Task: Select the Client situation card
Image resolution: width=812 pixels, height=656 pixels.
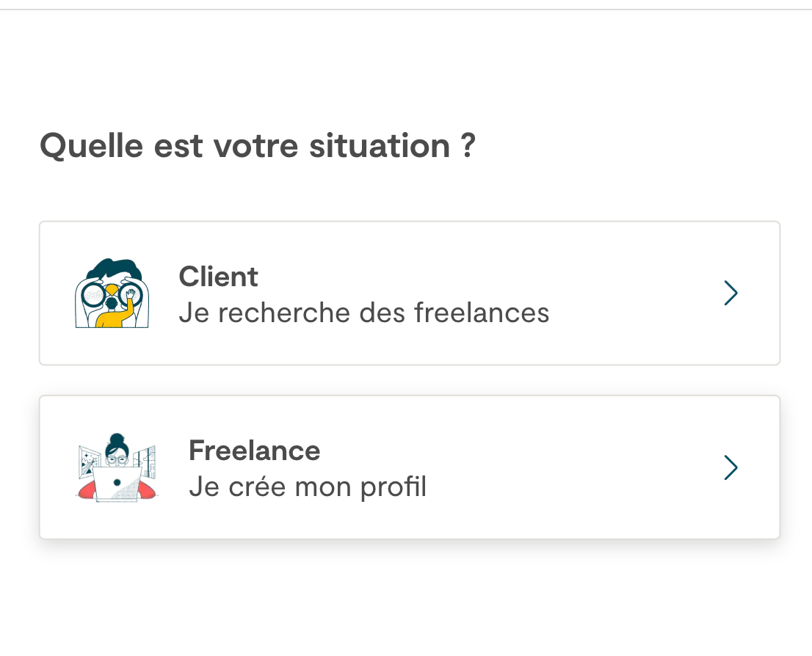Action: coord(409,294)
